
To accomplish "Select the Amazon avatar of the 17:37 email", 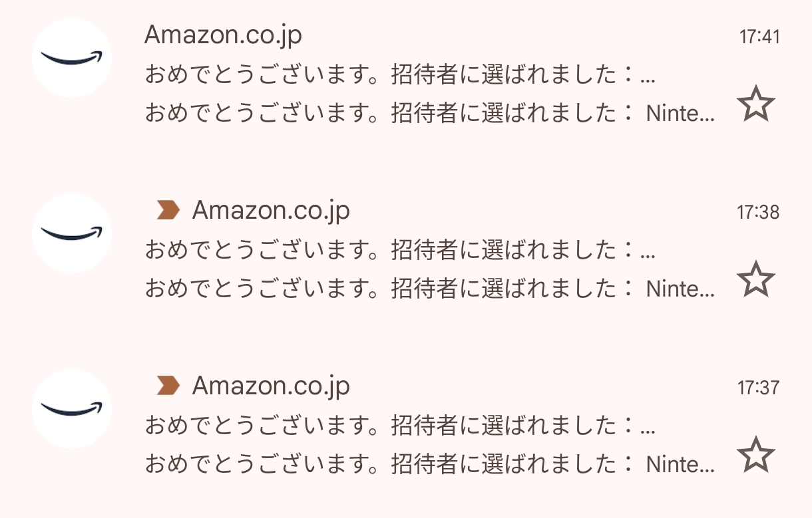I will (x=72, y=409).
